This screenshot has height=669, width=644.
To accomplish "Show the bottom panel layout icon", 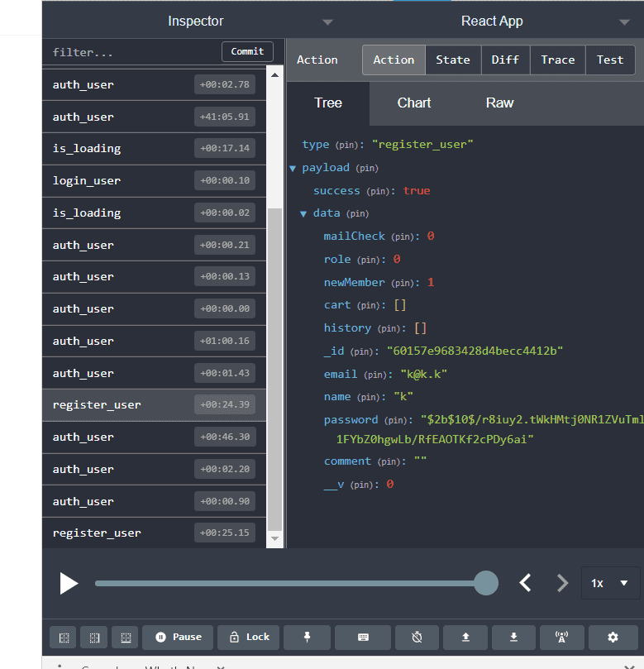I will point(126,638).
